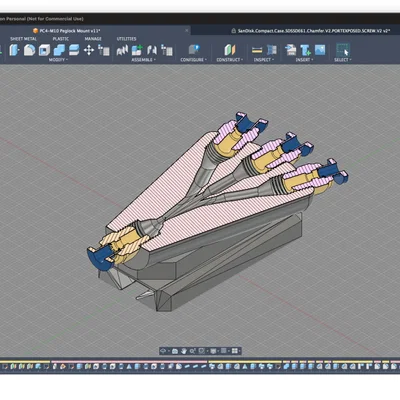The image size is (400, 400).
Task: Select the Press Pull tool icon
Action: click(14, 50)
